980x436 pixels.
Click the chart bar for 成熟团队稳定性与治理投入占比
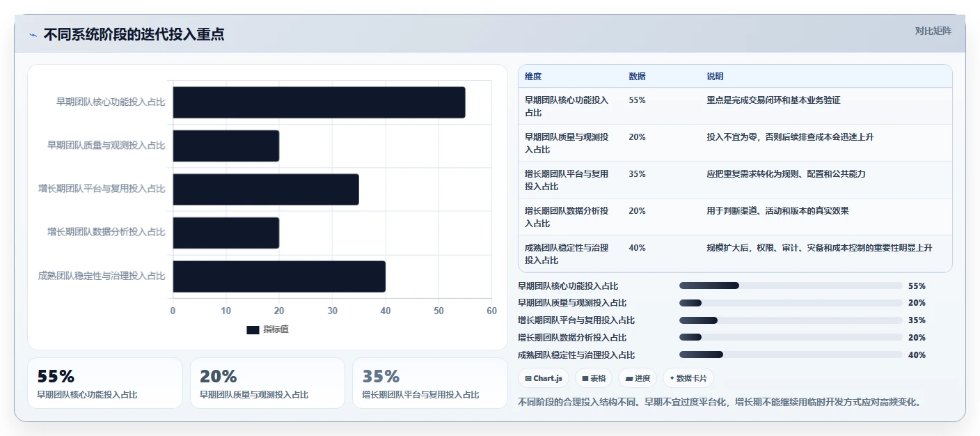click(279, 277)
